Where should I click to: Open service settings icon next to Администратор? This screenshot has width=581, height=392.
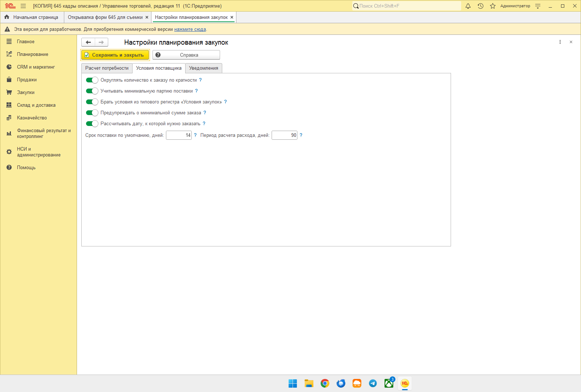pyautogui.click(x=538, y=6)
